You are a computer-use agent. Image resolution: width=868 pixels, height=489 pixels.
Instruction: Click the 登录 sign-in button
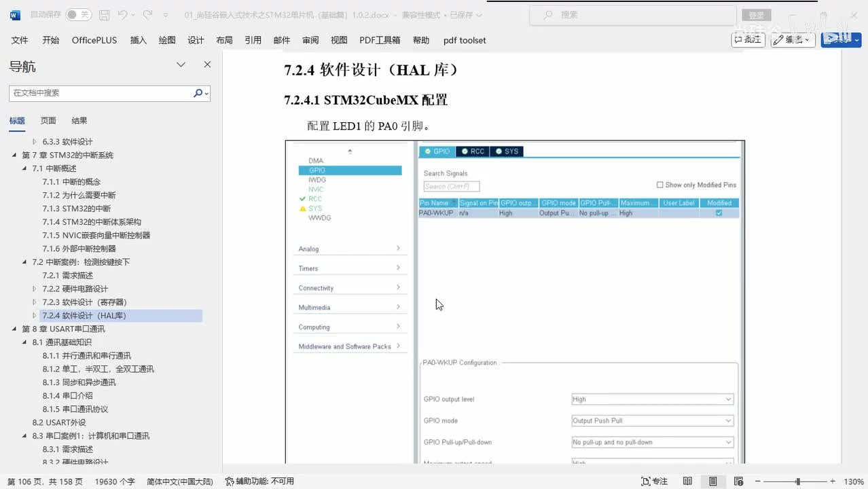click(x=757, y=14)
